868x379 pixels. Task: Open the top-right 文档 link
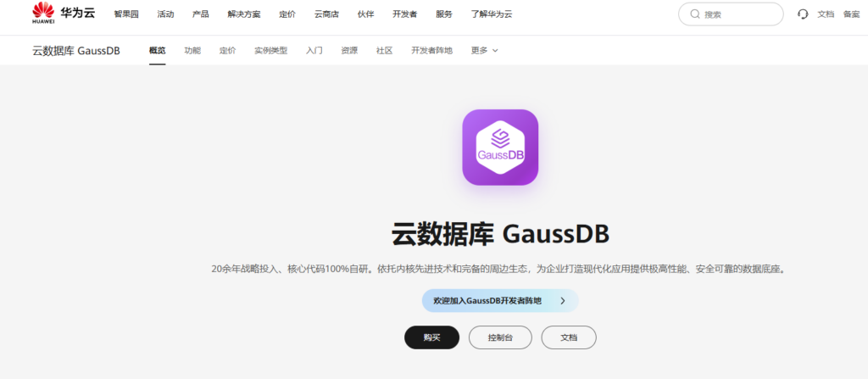[826, 14]
